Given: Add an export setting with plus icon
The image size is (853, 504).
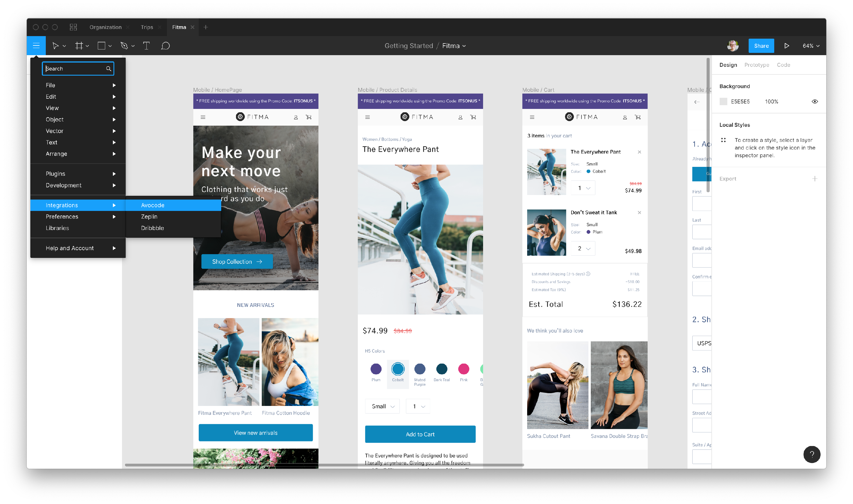Looking at the screenshot, I should coord(815,179).
